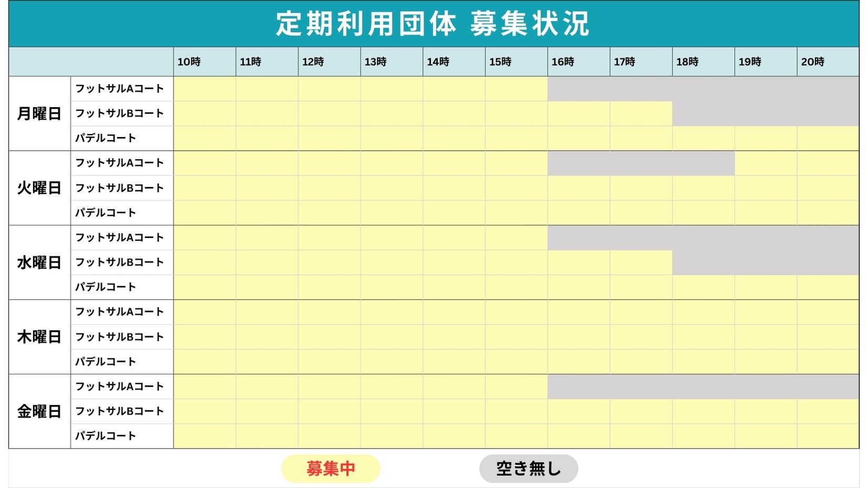Image resolution: width=868 pixels, height=488 pixels.
Task: Click Monday フットサルAコート gray unavailable block
Action: (703, 89)
